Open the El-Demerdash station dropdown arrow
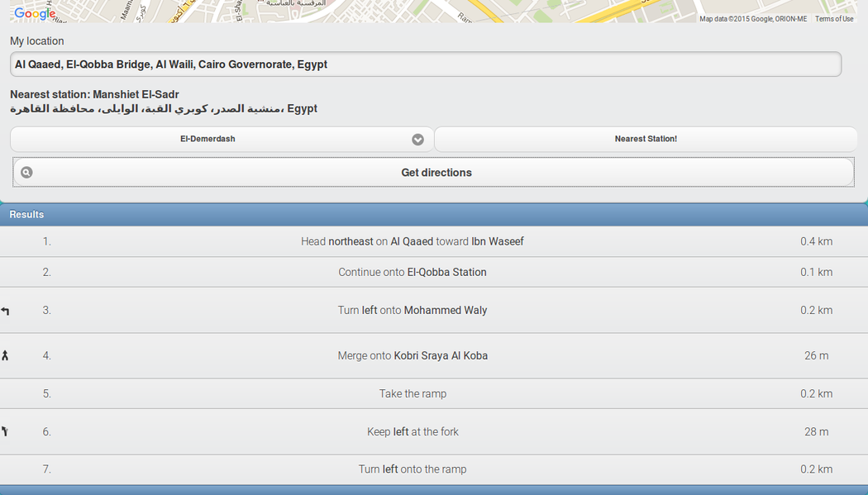 (417, 140)
